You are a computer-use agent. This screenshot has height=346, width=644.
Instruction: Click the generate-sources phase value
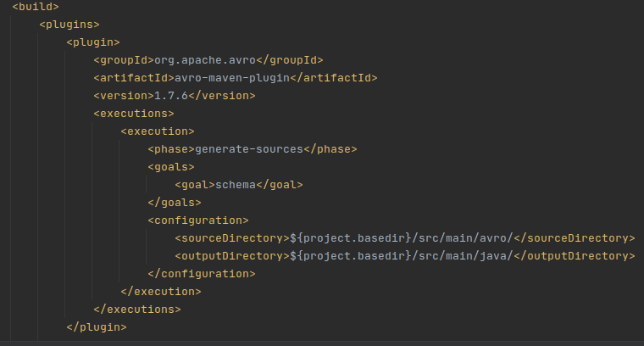click(249, 149)
